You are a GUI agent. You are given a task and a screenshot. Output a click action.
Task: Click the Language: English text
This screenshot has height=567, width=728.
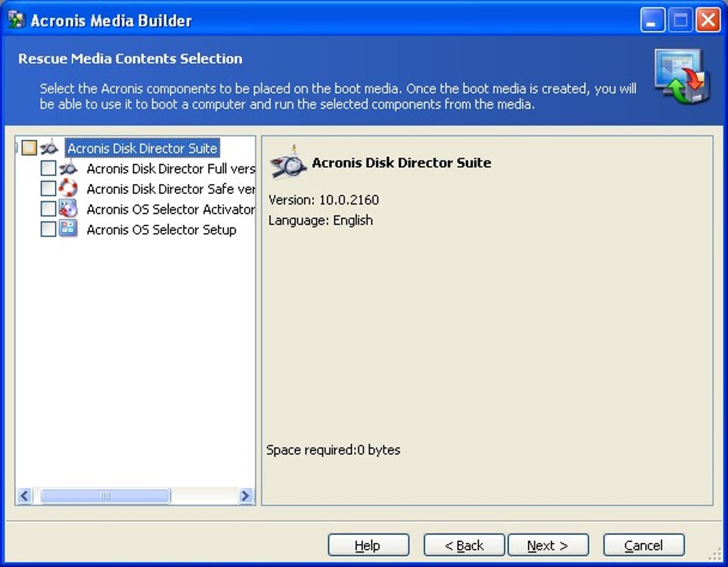tap(320, 220)
